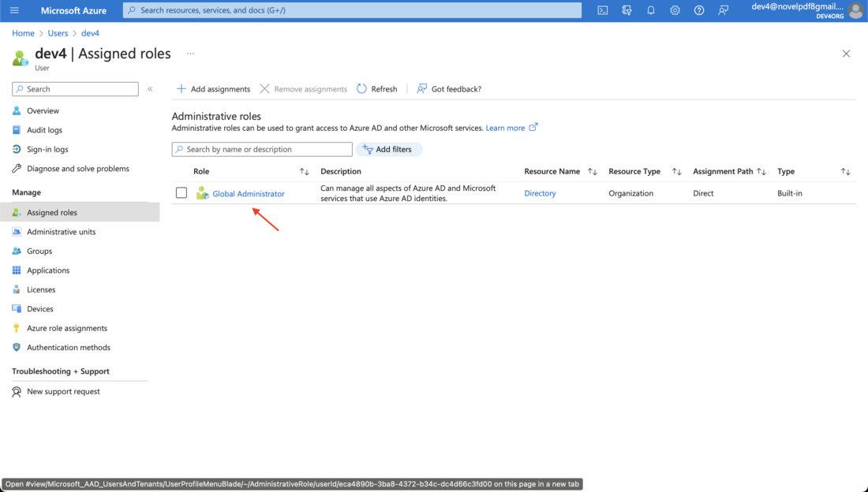Click the Direct assignment path cell

[703, 193]
